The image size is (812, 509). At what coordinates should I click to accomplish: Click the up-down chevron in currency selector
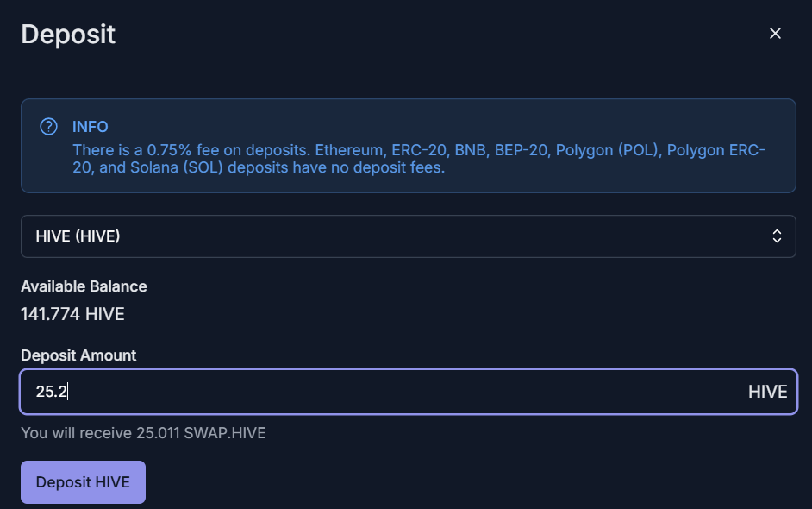click(x=777, y=236)
